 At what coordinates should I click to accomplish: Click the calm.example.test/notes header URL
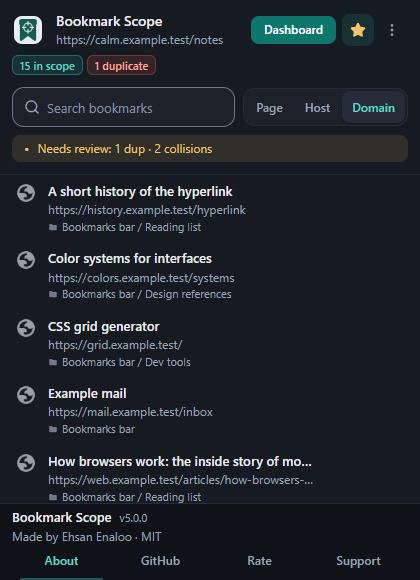(140, 40)
